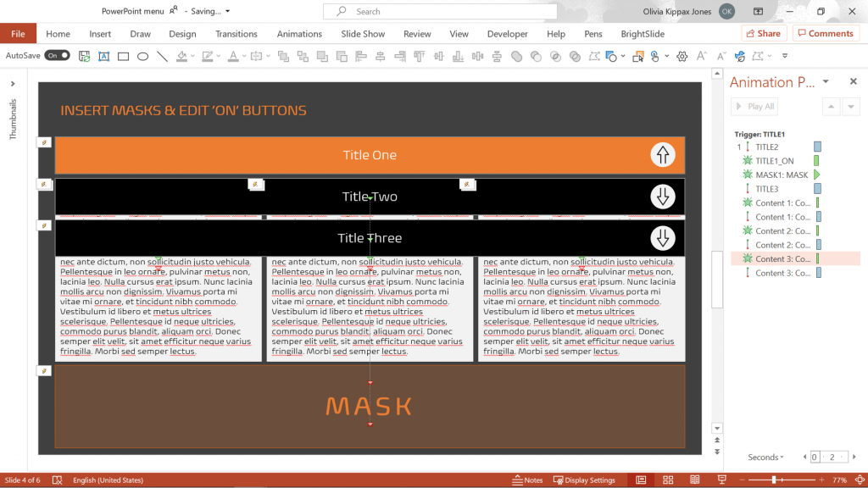Select the MASK1: MASK animation entry
Viewport: 868px width, 488px height.
782,175
